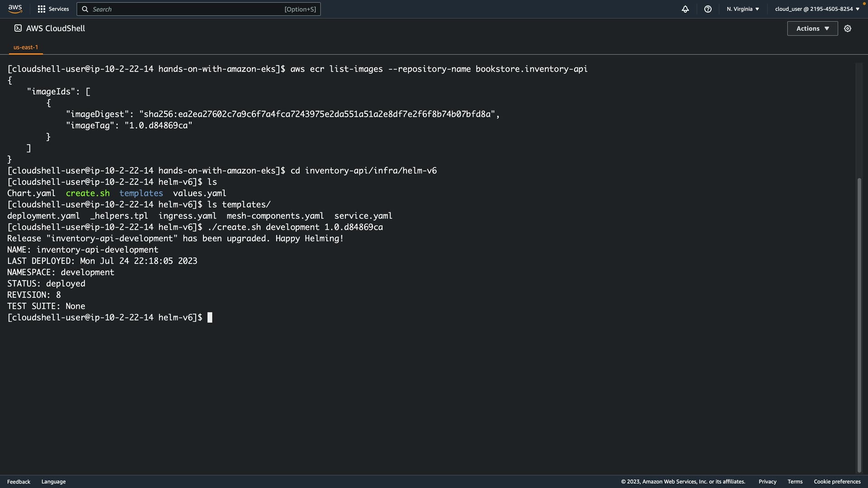Click the Feedback link
This screenshot has height=488, width=868.
coord(19,482)
